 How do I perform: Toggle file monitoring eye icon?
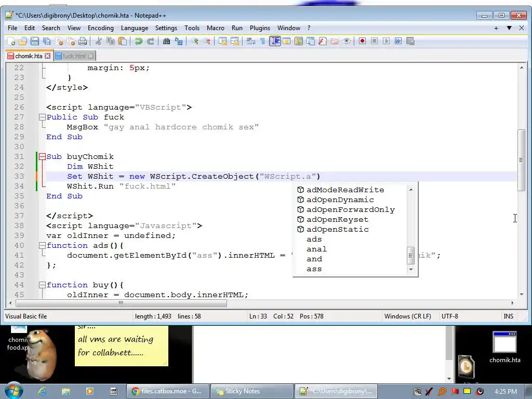(x=347, y=42)
